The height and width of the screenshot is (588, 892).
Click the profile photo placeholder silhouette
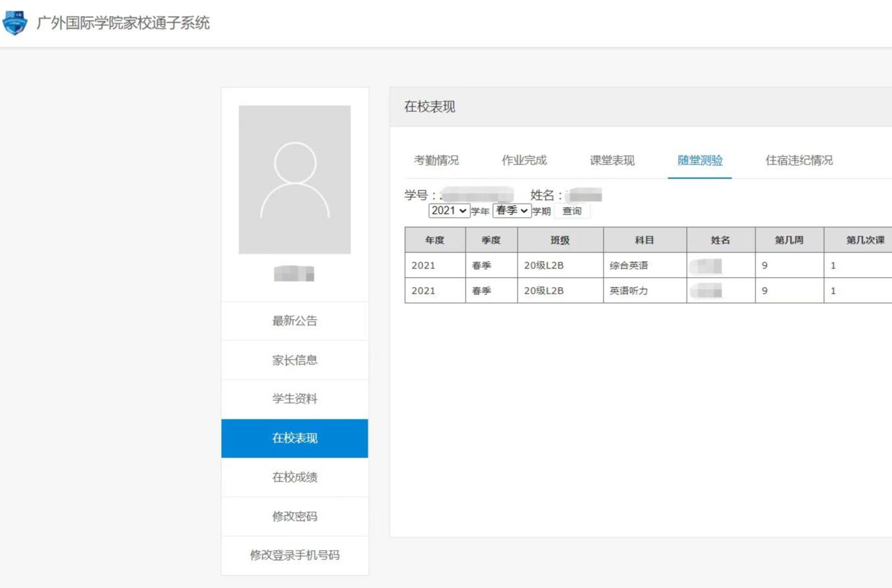coord(294,180)
